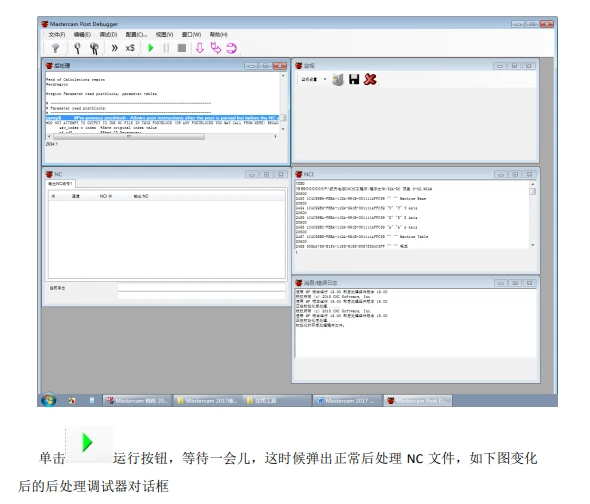
Task: Click scroll-down arrow in post code window
Action: coord(283,129)
